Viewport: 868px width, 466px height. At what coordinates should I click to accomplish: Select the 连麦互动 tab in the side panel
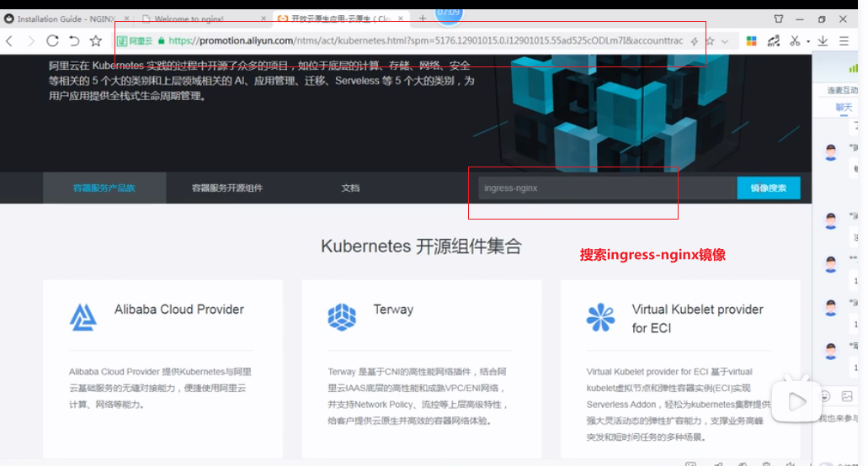click(x=842, y=90)
